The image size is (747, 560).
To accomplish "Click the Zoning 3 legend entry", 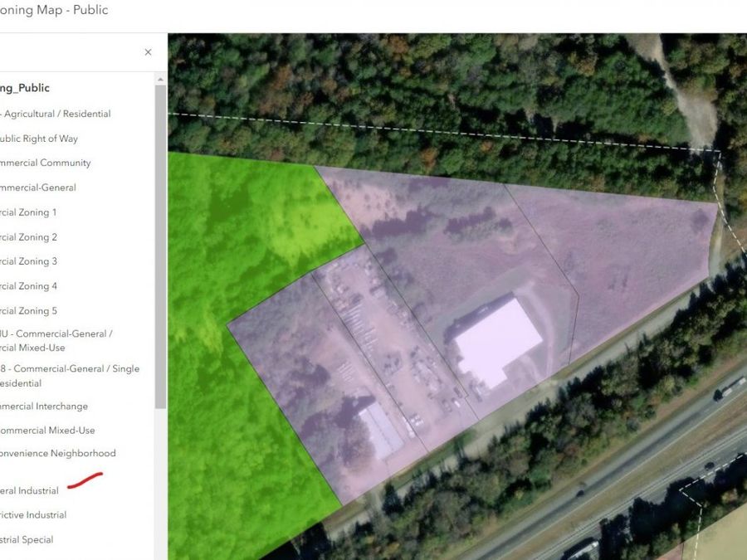I will point(29,261).
